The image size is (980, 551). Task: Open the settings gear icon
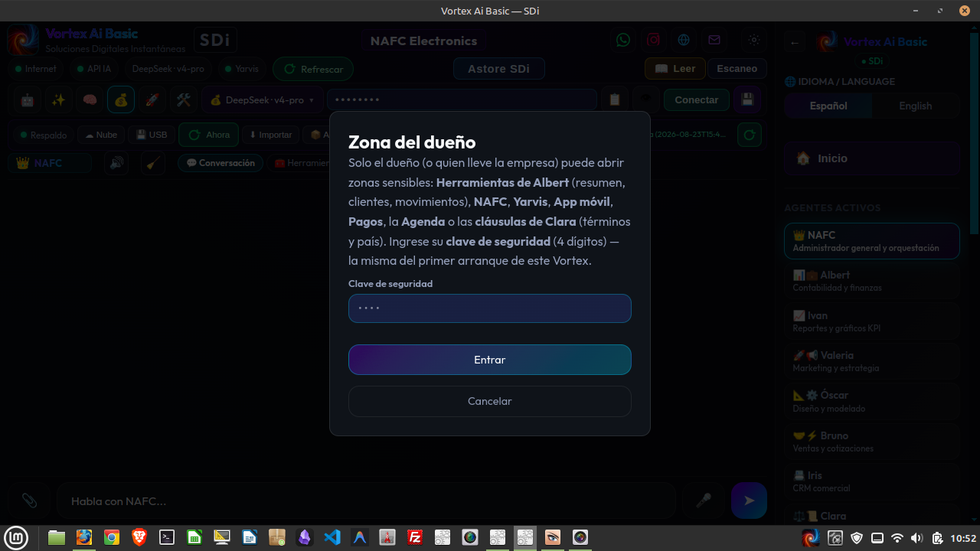pyautogui.click(x=754, y=40)
